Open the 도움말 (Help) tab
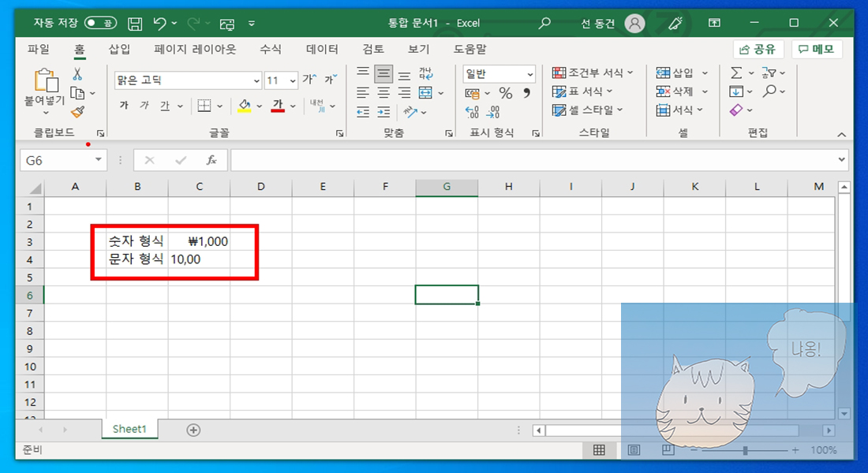This screenshot has height=473, width=868. pos(470,49)
